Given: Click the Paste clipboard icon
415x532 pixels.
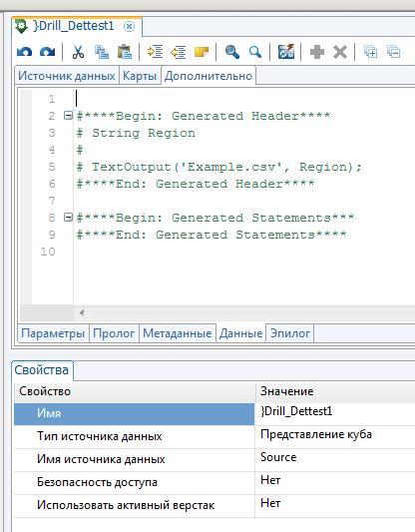Looking at the screenshot, I should point(125,52).
